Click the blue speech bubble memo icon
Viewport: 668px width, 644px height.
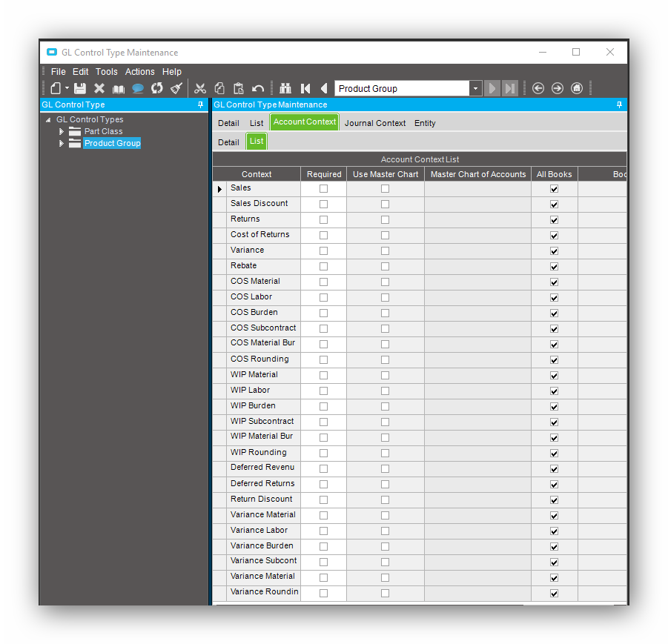point(138,88)
